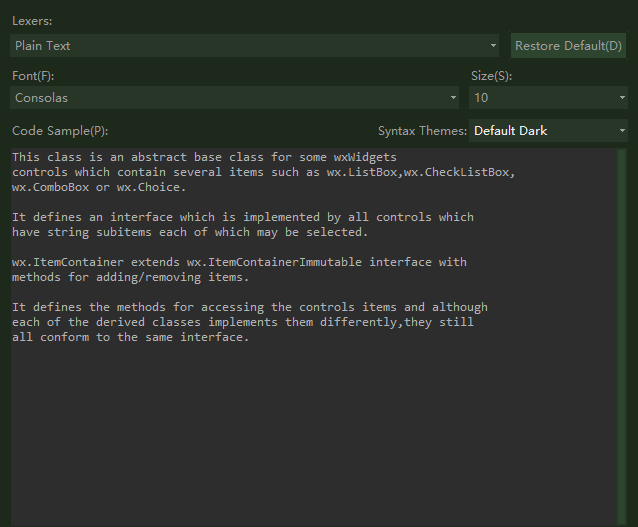Place cursor on the wx.ItemContainer extends line
The image size is (638, 527).
(240, 262)
